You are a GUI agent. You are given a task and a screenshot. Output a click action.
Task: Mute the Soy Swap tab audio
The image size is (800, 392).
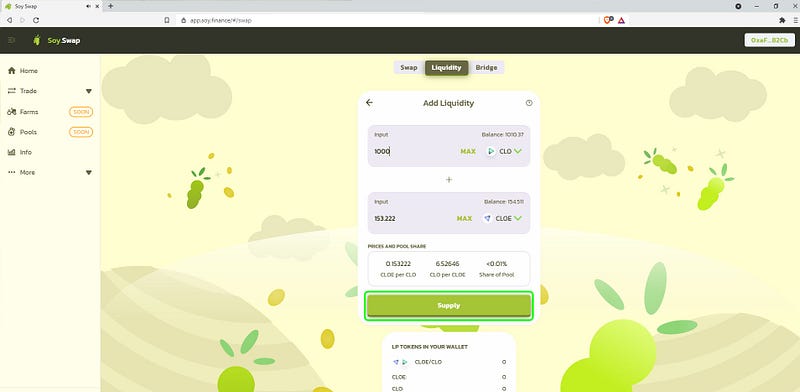click(x=89, y=6)
